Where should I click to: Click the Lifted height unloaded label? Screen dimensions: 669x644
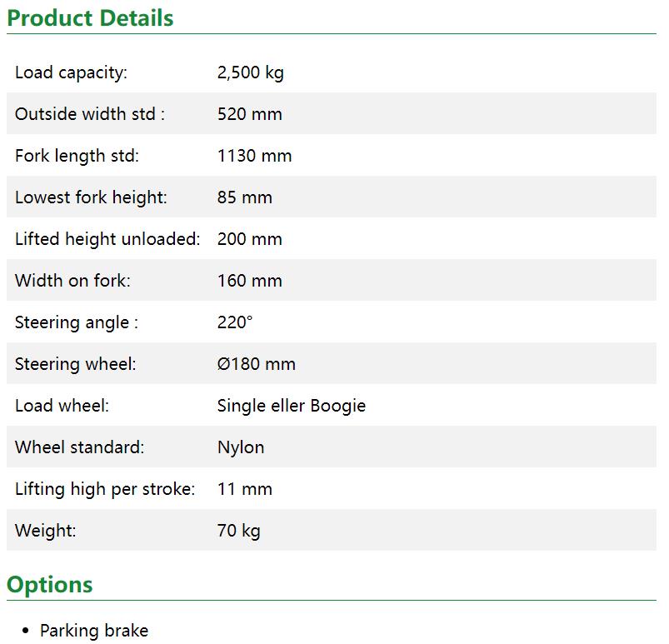(x=107, y=239)
